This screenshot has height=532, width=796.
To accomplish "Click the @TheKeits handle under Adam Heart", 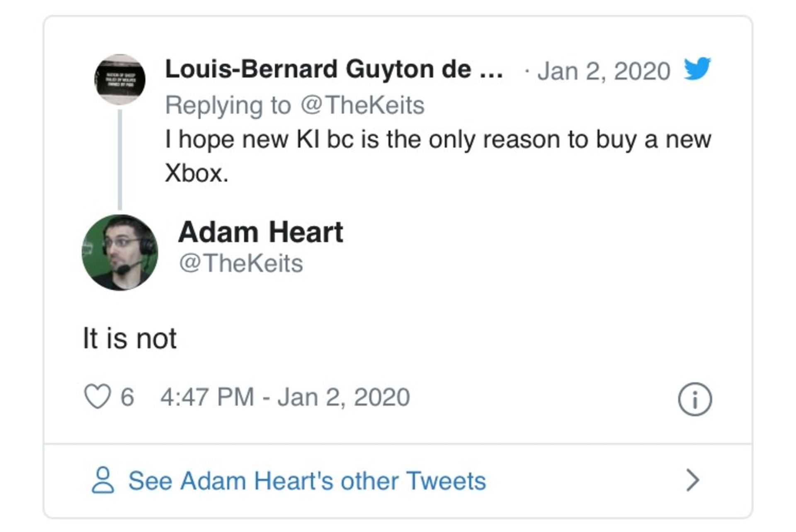I will pyautogui.click(x=241, y=263).
